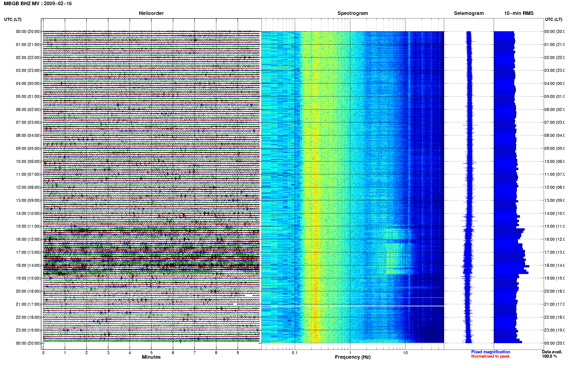
Task: Click the Minutes axis title under the helicorder
Action: coord(151,357)
